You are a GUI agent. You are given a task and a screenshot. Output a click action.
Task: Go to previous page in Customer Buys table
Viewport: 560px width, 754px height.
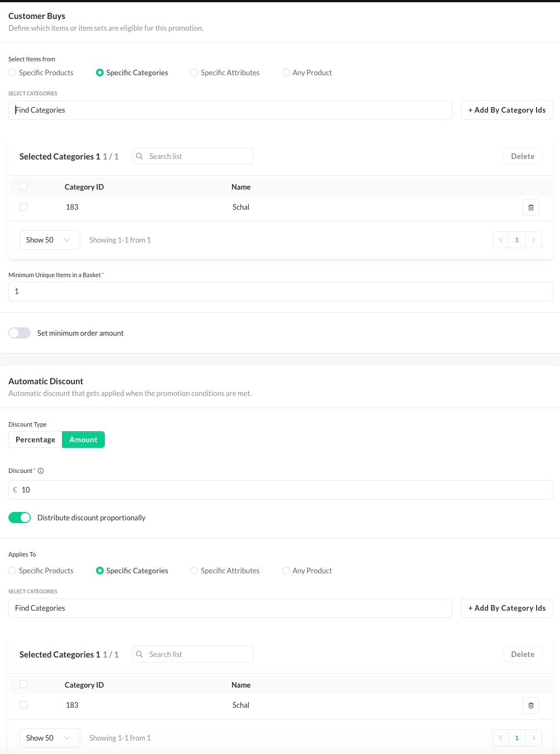coord(500,240)
